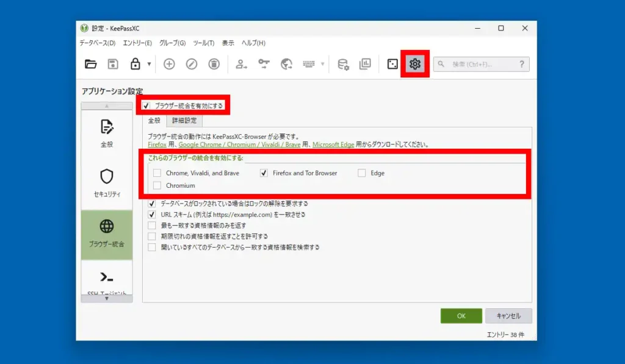Click the green OK button
Viewport: 625px width, 364px height.
[x=461, y=316]
